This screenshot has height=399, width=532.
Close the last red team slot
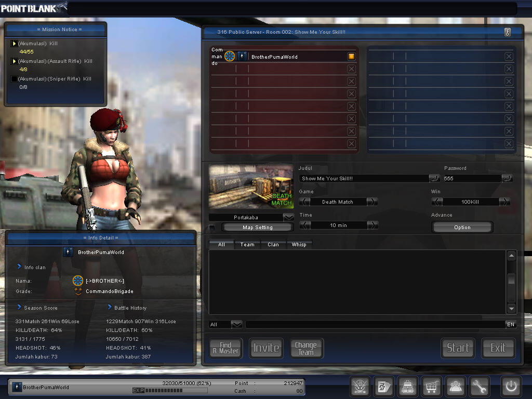point(352,143)
